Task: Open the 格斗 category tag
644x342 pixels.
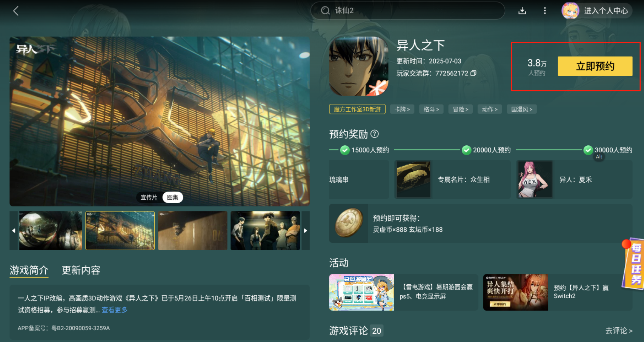Action: (431, 109)
